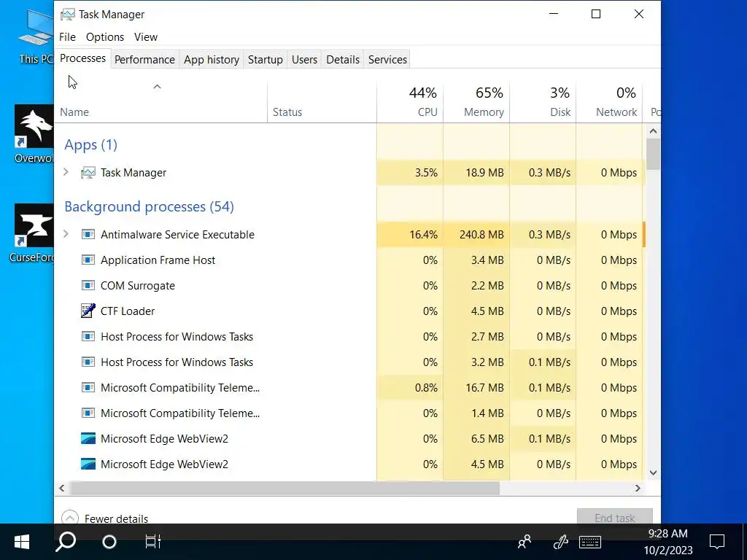
Task: Click the vertical scrollbar thumb
Action: click(x=653, y=155)
